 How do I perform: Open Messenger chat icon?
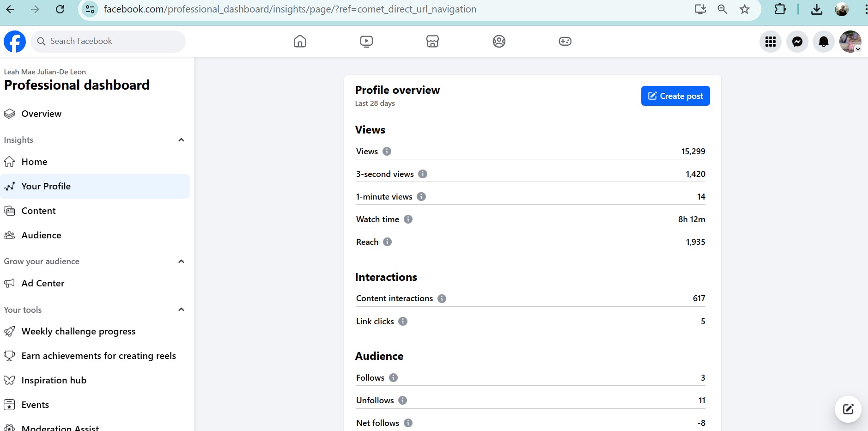(797, 42)
